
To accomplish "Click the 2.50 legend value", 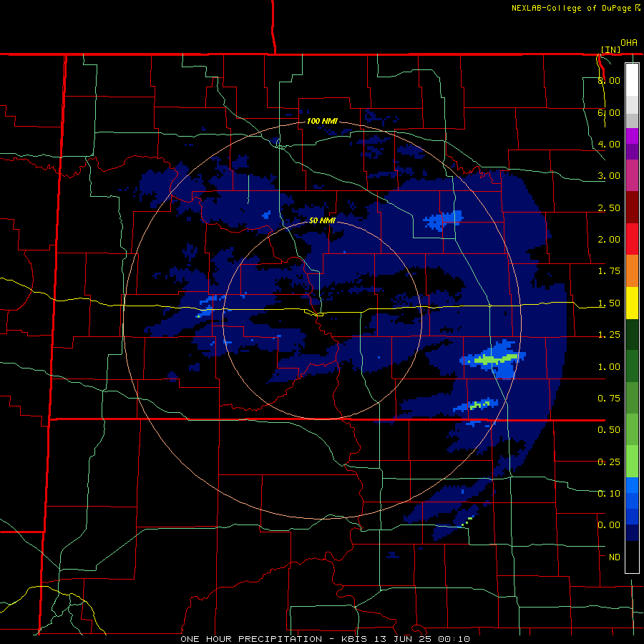I will 609,208.
